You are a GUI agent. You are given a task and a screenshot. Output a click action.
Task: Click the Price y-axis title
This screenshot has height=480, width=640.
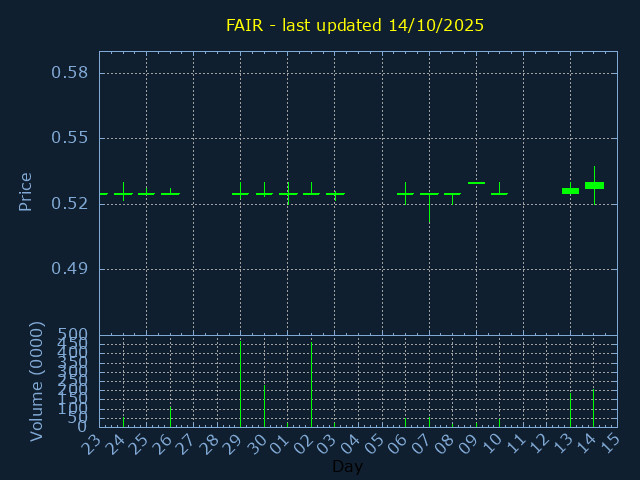[26, 191]
